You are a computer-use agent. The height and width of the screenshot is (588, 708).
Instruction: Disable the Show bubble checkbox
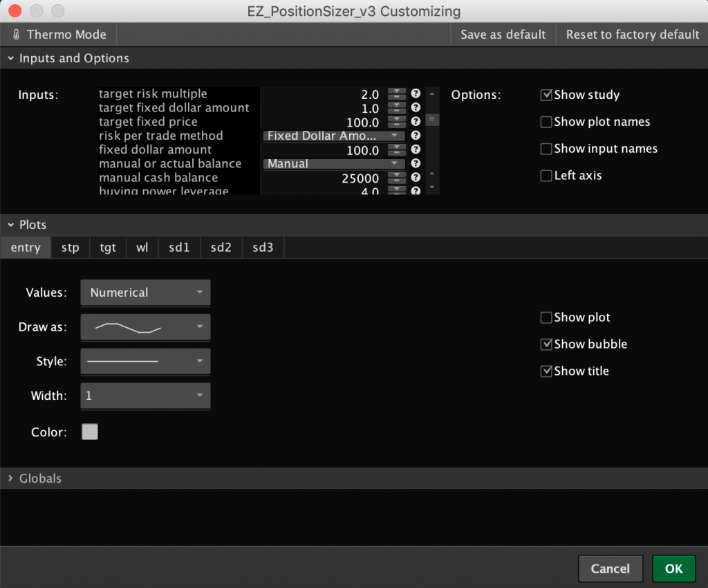point(546,344)
